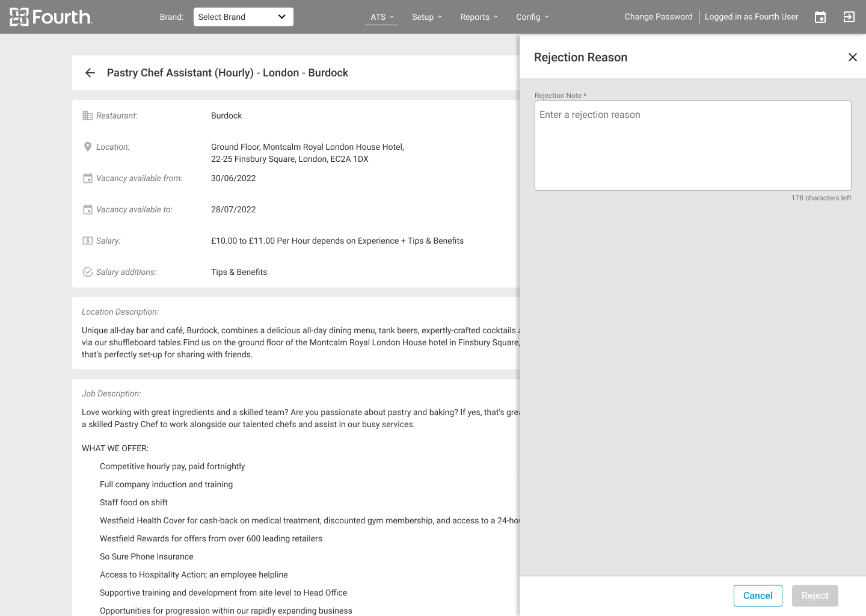Expand the Setup menu

(427, 17)
